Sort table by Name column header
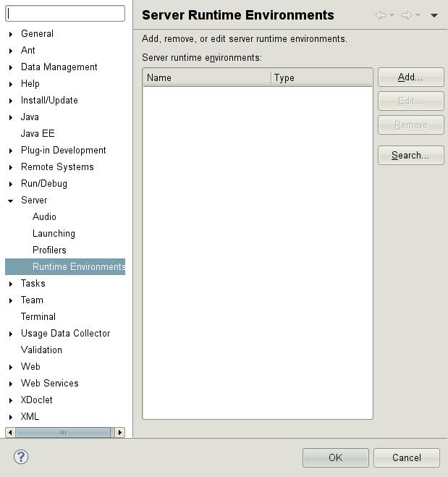Viewport: 448px width, 477px height. 206,78
